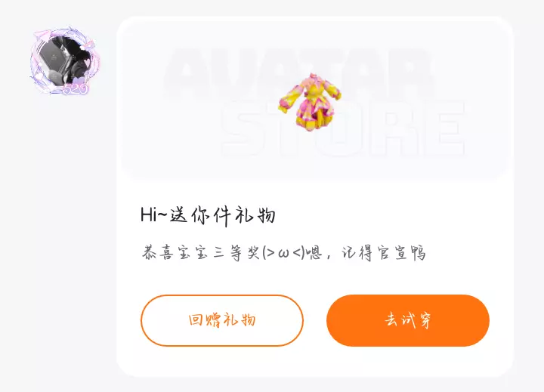Tap empty white area below the buttons
This screenshot has height=392, width=544.
(314, 362)
